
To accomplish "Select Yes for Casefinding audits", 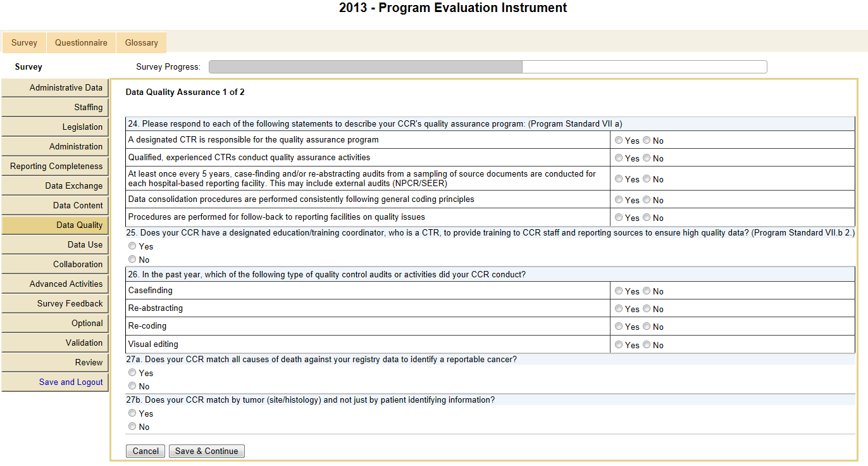I will click(x=619, y=291).
